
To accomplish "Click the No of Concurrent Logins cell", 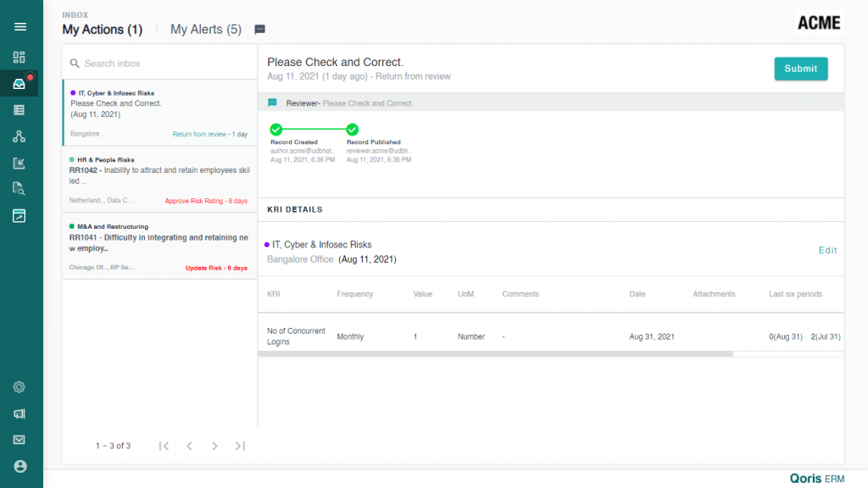I will (296, 336).
